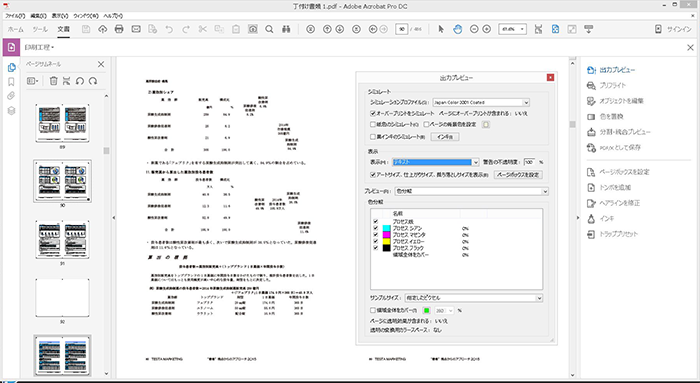The image size is (700, 383).
Task: Choose the hand pan tool
Action: click(x=458, y=29)
